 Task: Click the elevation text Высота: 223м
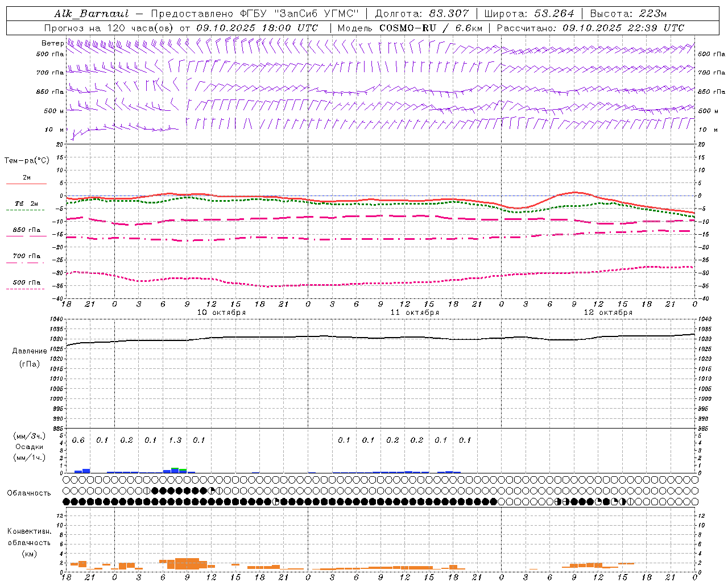(x=628, y=14)
